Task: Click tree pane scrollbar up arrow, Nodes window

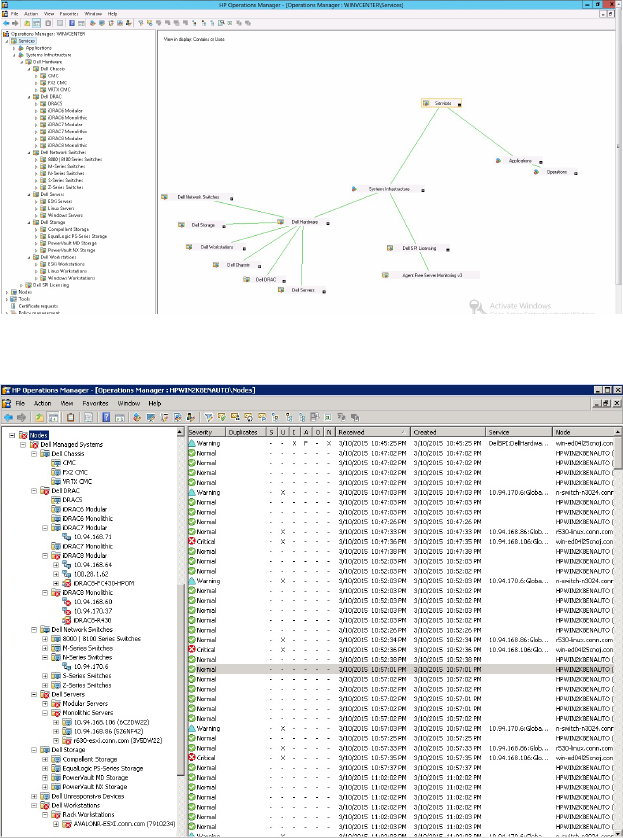Action: tap(180, 432)
